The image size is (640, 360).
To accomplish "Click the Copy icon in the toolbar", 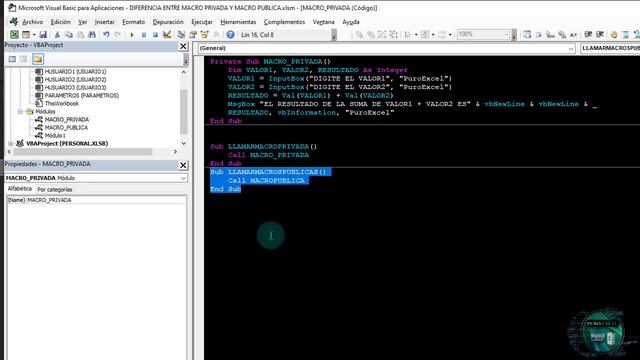I will pyautogui.click(x=69, y=35).
